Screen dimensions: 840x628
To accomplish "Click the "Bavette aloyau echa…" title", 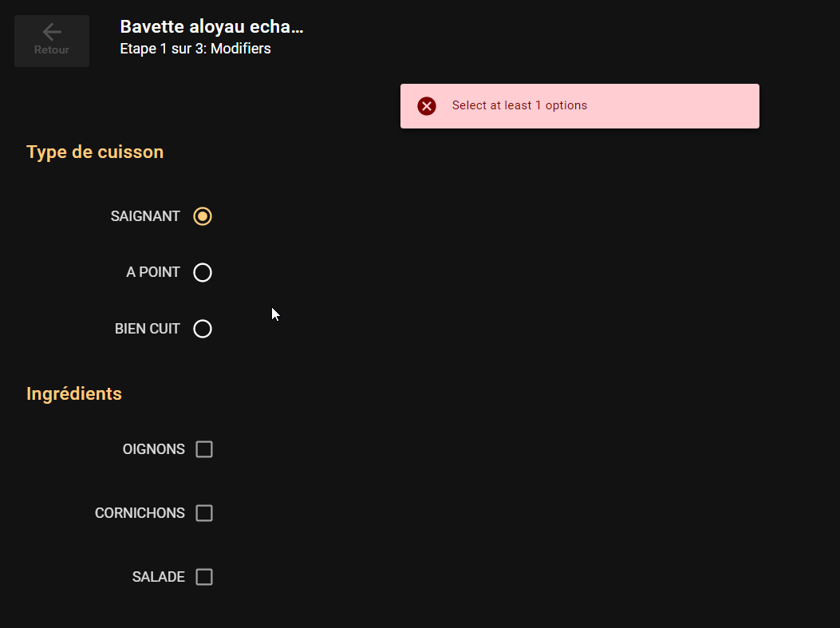I will (211, 27).
